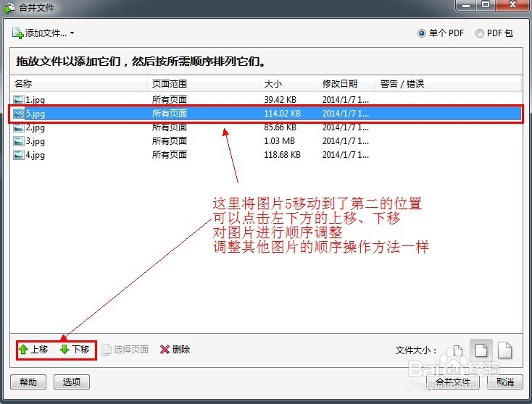Image resolution: width=532 pixels, height=404 pixels.
Task: Choose the largest file size icon
Action: point(505,350)
